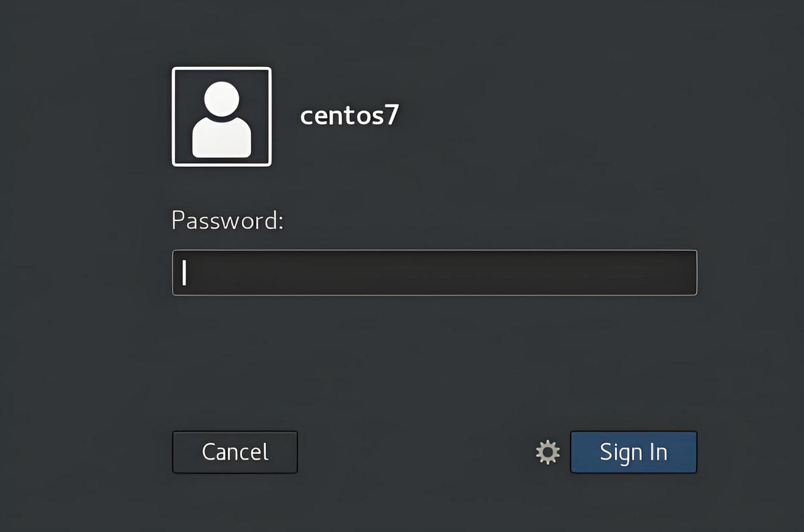Open session settings gear left of Sign In
The width and height of the screenshot is (804, 532).
548,452
